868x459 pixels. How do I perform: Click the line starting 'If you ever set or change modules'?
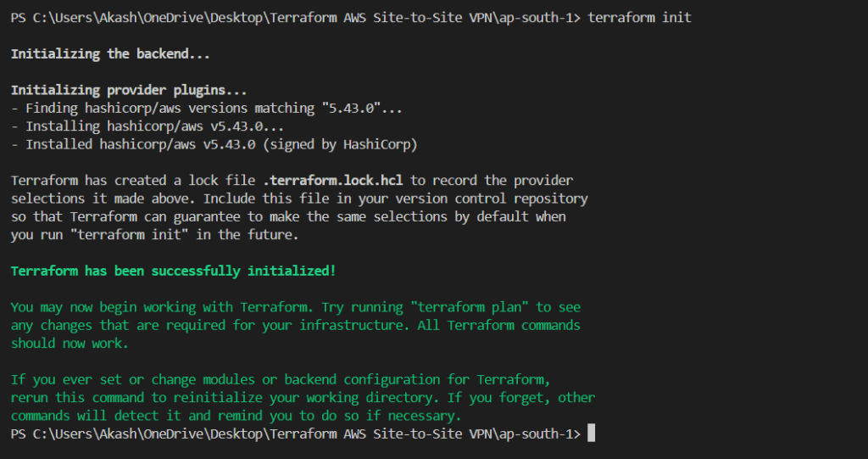pyautogui.click(x=281, y=380)
